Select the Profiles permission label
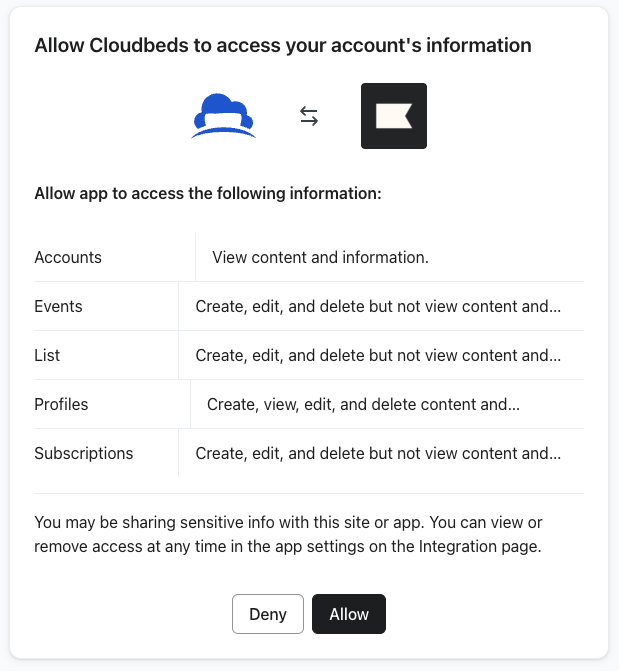619x671 pixels. click(61, 404)
